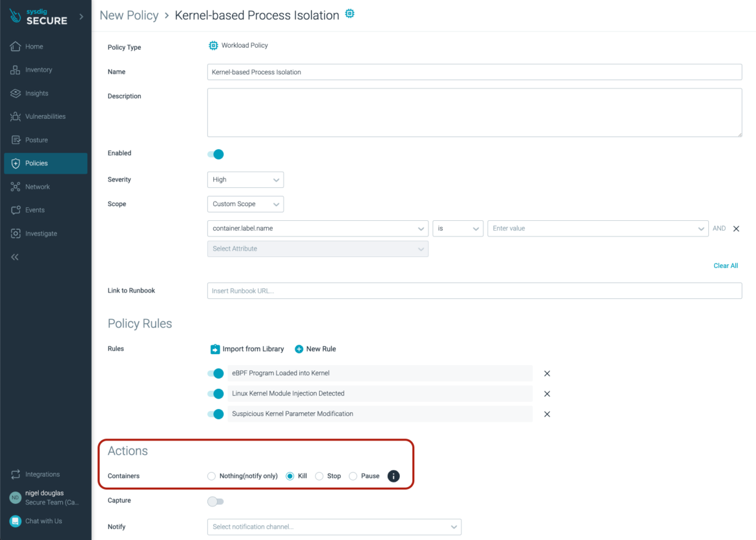756x540 pixels.
Task: Open the Custom Scope dropdown
Action: (x=246, y=203)
